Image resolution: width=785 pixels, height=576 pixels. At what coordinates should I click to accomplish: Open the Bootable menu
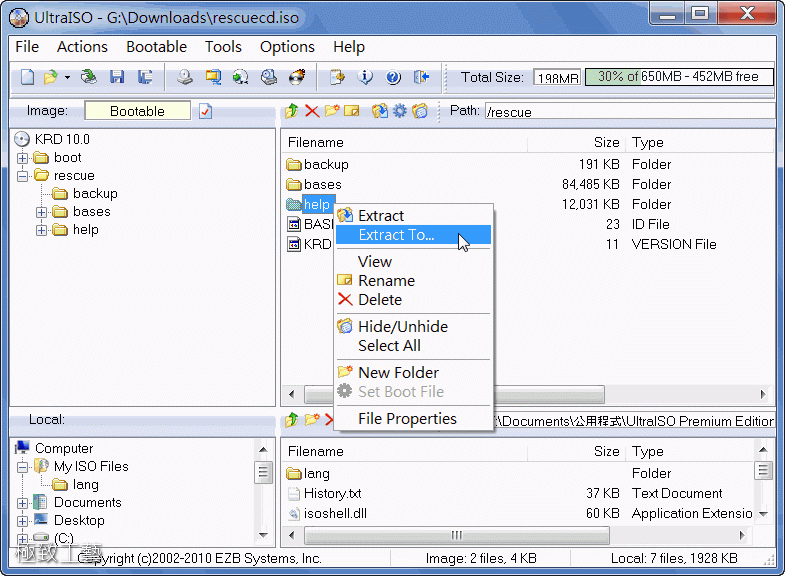click(x=156, y=47)
